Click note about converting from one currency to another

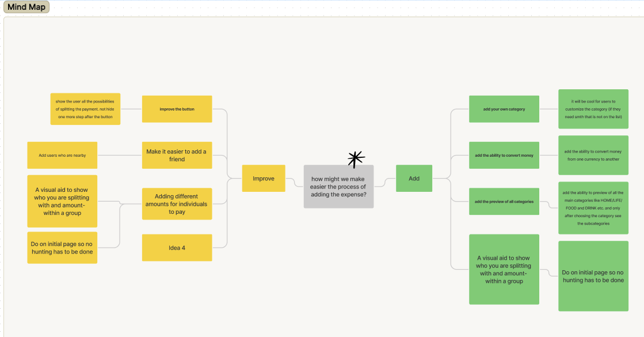(593, 155)
